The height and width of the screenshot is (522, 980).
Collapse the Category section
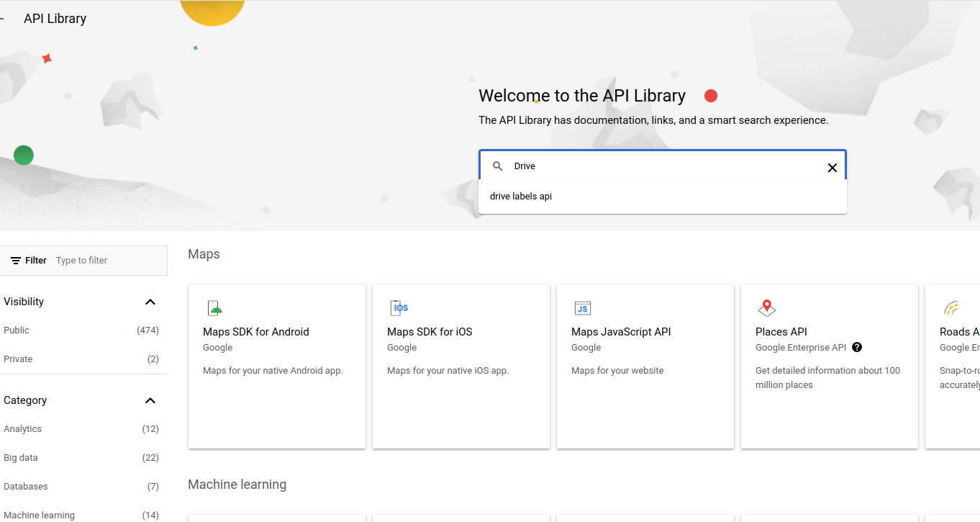coord(150,400)
